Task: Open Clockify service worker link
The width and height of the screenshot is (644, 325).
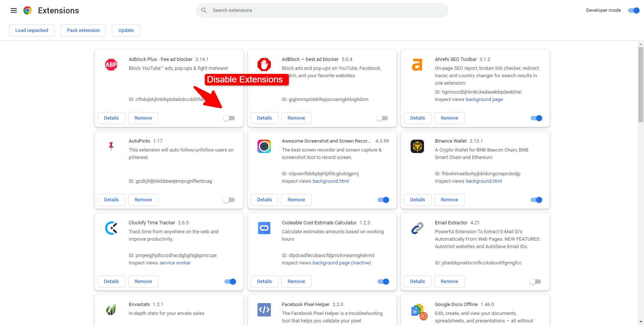Action: click(175, 263)
